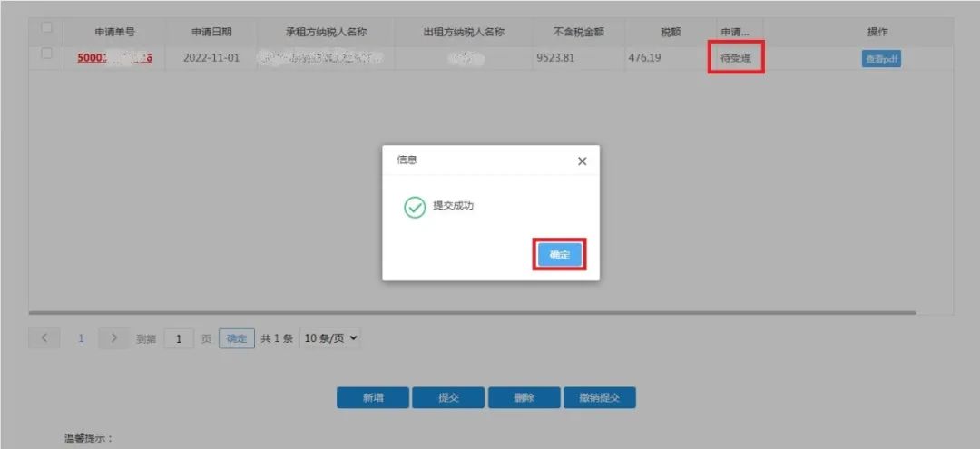Click the pagination 确定 button
This screenshot has width=980, height=449.
point(237,338)
